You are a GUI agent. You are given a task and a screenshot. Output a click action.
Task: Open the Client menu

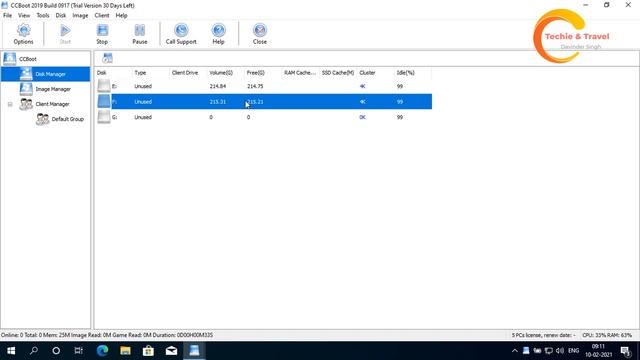102,16
